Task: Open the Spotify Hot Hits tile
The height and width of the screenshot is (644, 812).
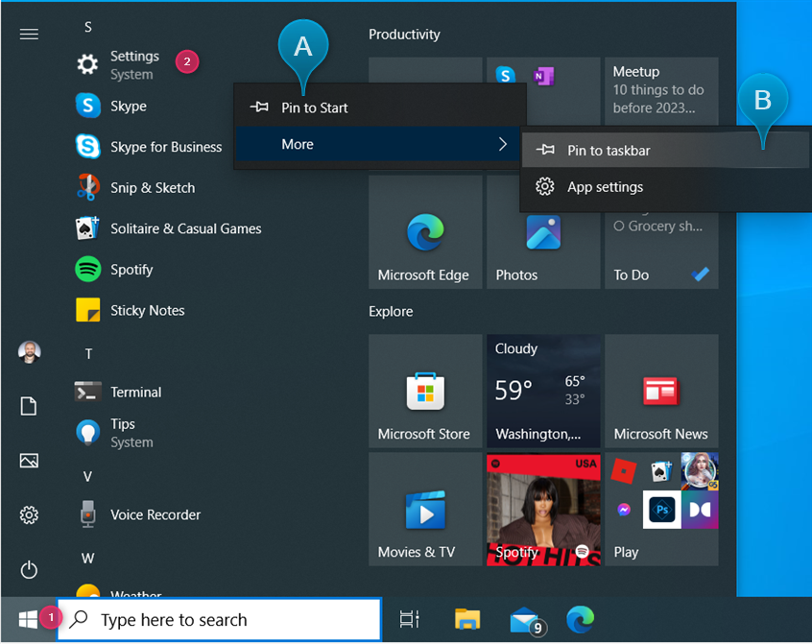Action: [543, 509]
